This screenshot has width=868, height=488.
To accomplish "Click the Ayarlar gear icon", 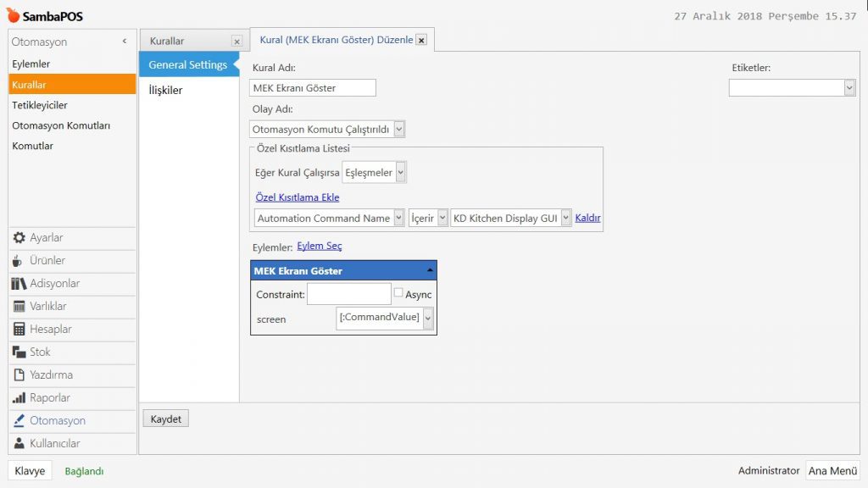I will point(19,238).
